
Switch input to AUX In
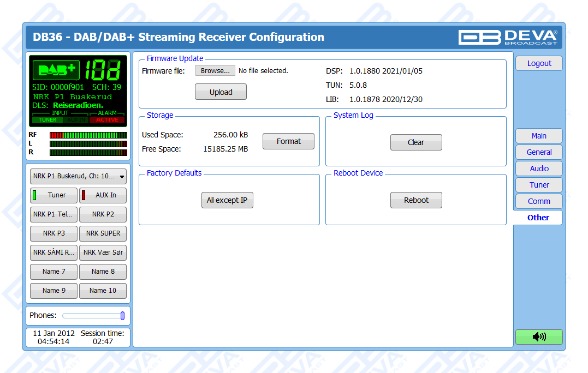coord(103,195)
